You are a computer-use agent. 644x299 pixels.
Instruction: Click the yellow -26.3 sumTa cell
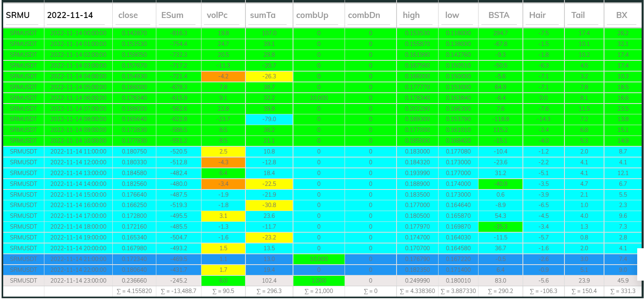(x=269, y=76)
